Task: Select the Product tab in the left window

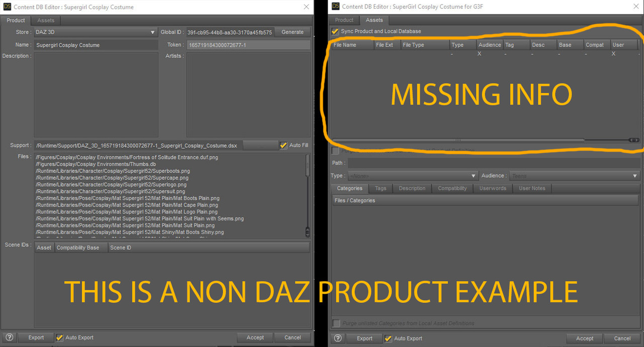Action: (16, 20)
